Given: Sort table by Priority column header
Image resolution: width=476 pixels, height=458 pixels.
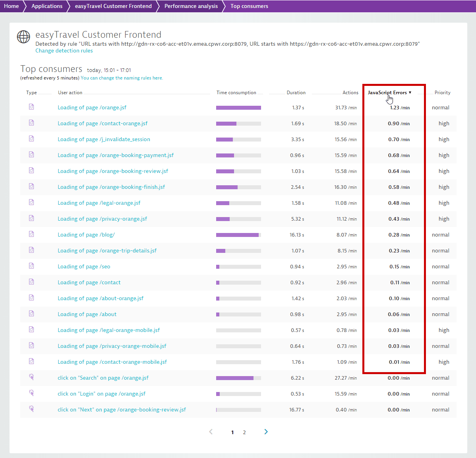Looking at the screenshot, I should [x=442, y=93].
